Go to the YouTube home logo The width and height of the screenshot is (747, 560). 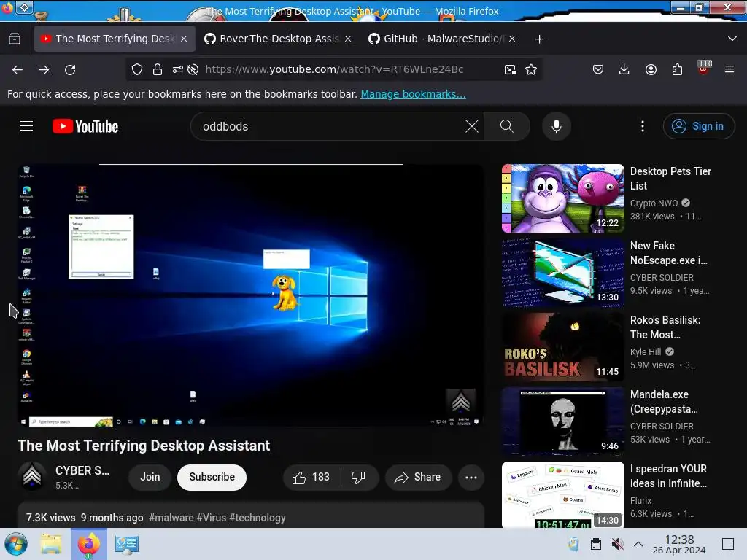pyautogui.click(x=85, y=126)
